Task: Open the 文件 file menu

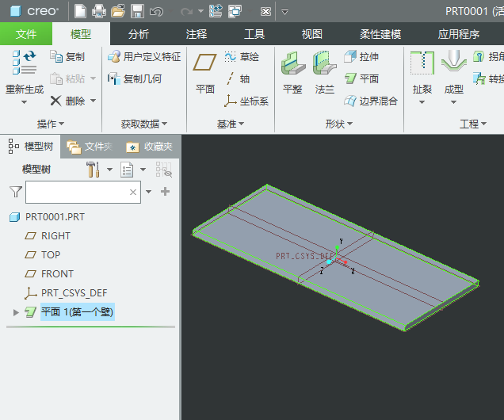Action: coord(26,34)
